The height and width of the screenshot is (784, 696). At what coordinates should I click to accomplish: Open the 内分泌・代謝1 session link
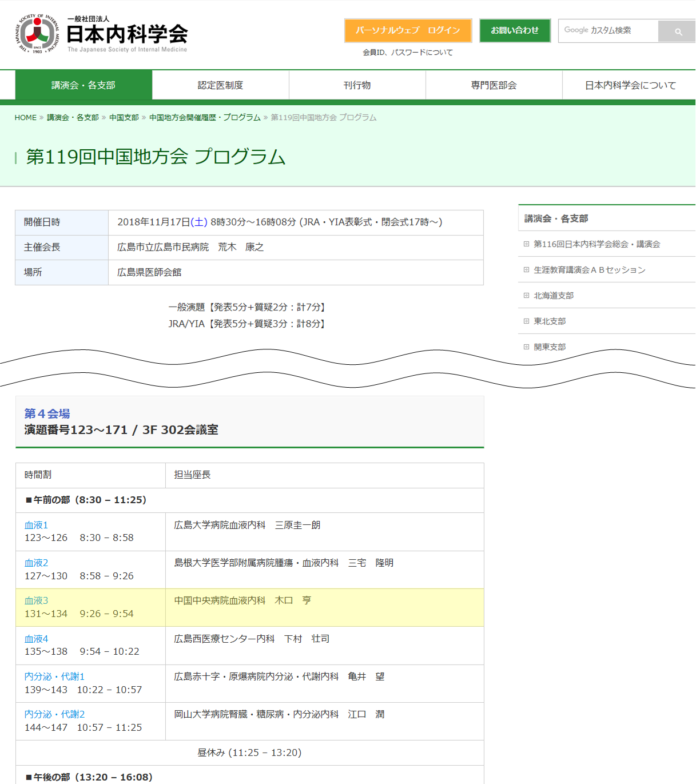54,676
